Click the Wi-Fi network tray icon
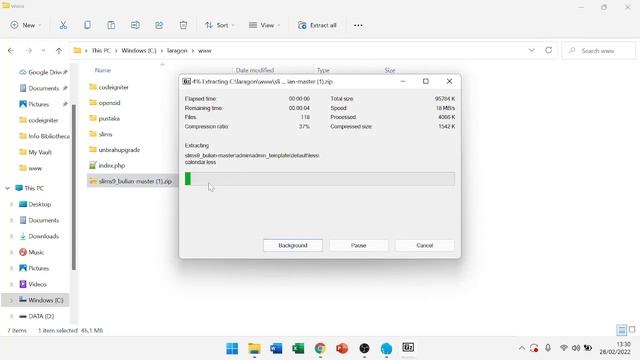This screenshot has width=640, height=360. coord(564,348)
